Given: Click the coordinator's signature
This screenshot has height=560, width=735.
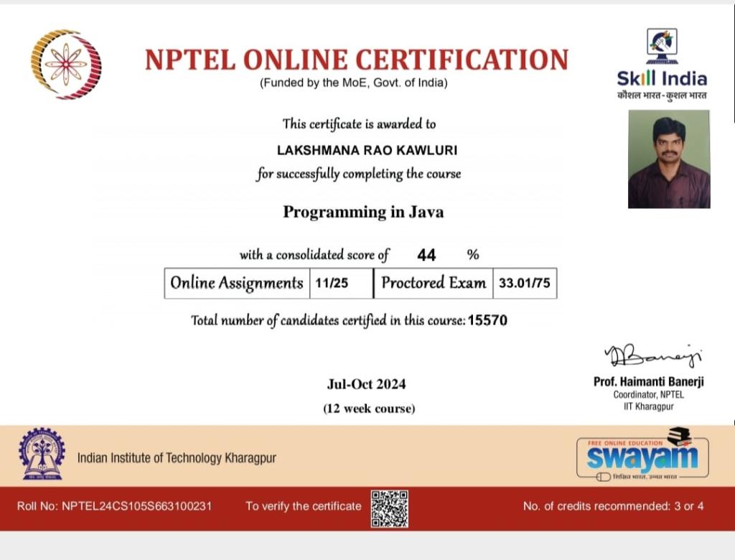Looking at the screenshot, I should [x=653, y=355].
